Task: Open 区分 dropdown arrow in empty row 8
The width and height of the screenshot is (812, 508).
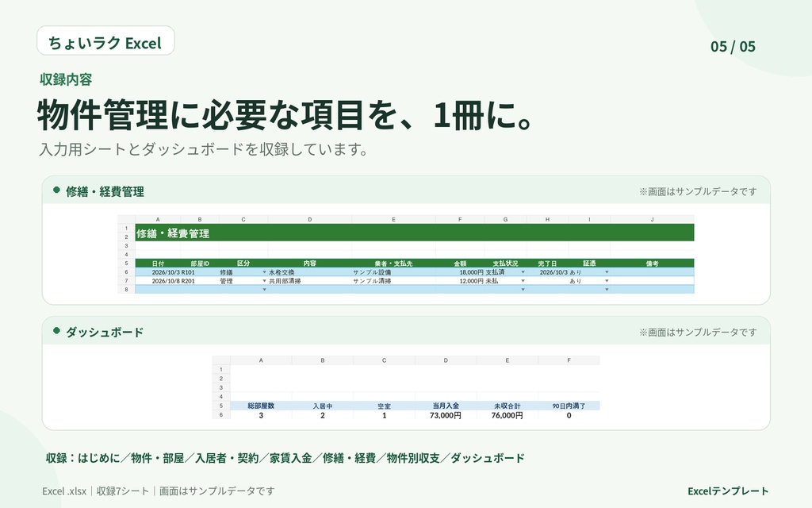Action: [x=264, y=290]
